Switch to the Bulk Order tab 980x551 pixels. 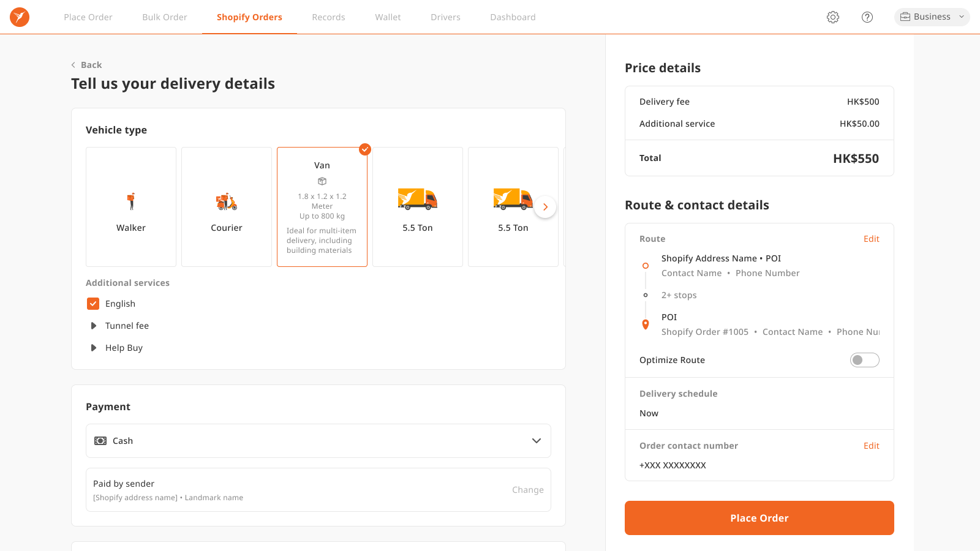(164, 17)
